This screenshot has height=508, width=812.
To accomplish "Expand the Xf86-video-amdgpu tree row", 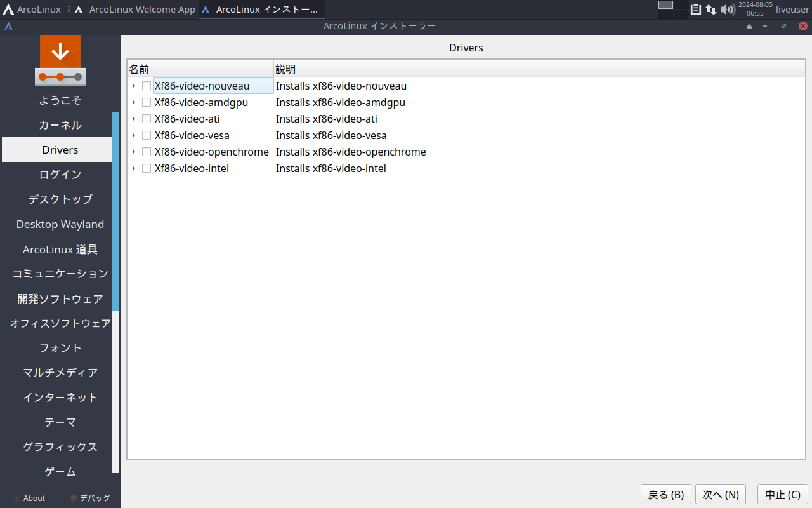I will pos(133,102).
